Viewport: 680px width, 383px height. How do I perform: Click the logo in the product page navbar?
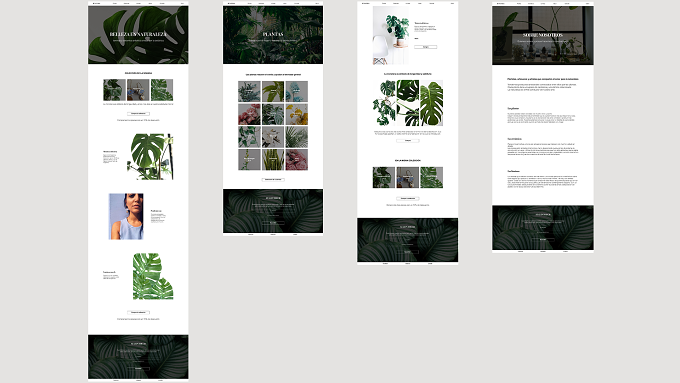pyautogui.click(x=366, y=3)
